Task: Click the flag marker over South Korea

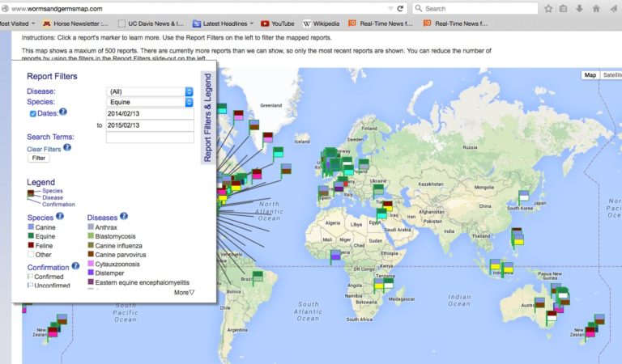Action: pyautogui.click(x=524, y=197)
